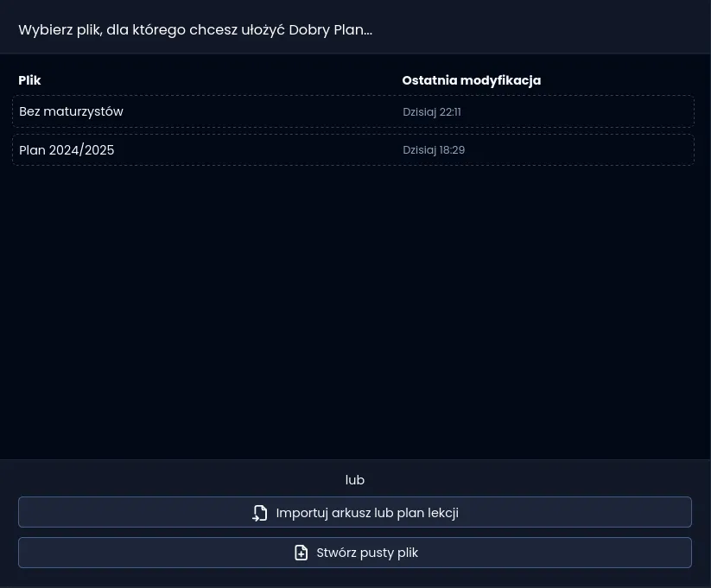Select the last row in the file list
The height and width of the screenshot is (588, 711).
(x=352, y=150)
